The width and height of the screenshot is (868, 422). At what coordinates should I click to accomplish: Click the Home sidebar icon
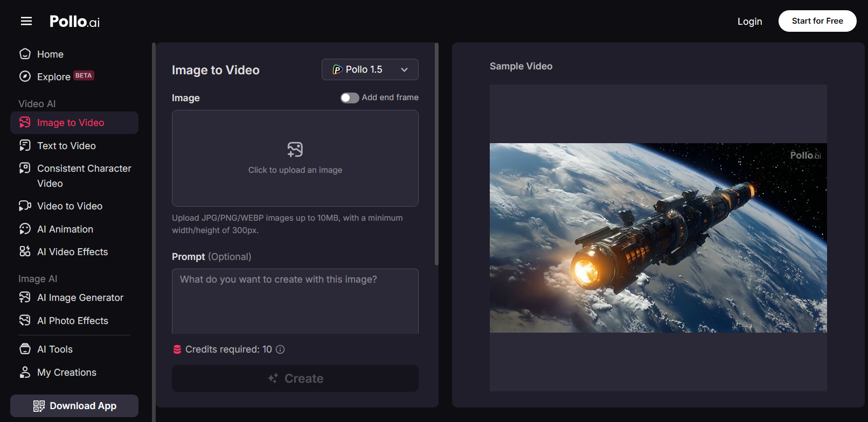[x=25, y=54]
